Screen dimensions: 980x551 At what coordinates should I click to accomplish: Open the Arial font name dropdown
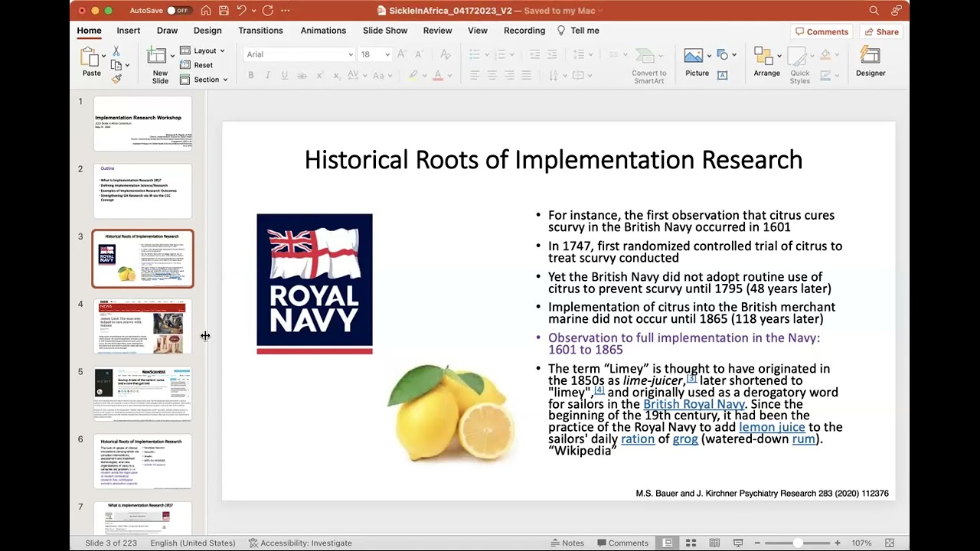point(351,54)
